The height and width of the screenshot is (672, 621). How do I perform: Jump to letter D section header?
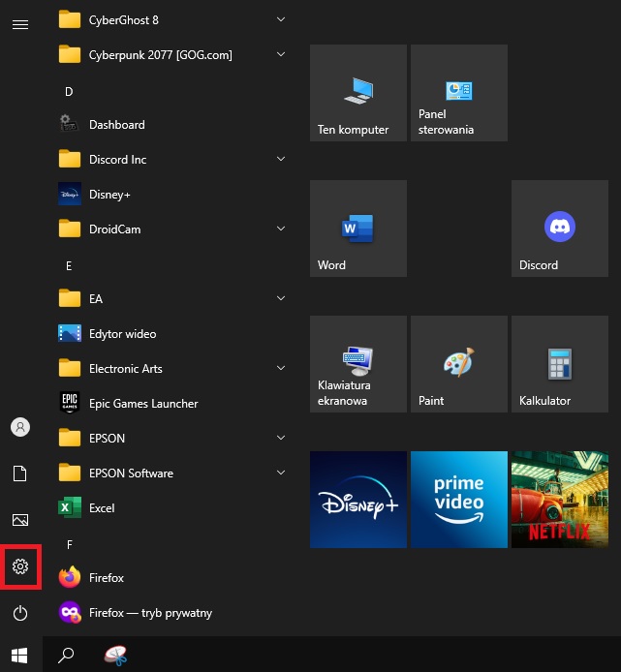[x=69, y=91]
